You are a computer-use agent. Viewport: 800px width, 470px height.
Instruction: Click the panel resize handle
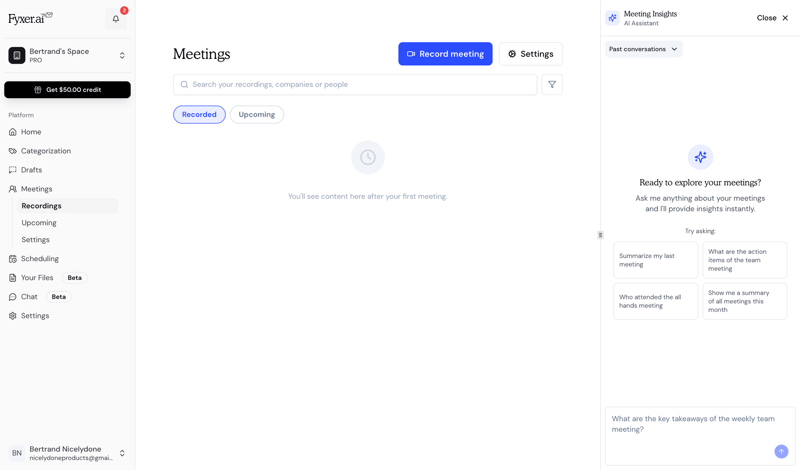[600, 235]
